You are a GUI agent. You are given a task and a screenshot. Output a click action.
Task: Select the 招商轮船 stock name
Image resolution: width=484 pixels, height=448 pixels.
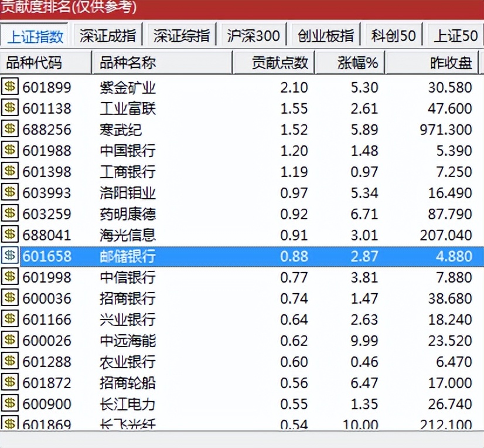(128, 383)
